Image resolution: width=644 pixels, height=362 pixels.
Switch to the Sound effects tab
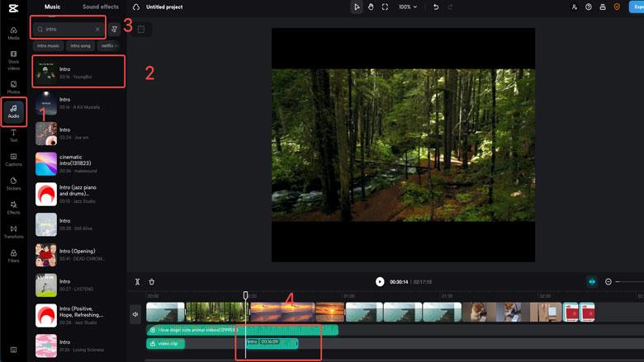[x=101, y=7]
